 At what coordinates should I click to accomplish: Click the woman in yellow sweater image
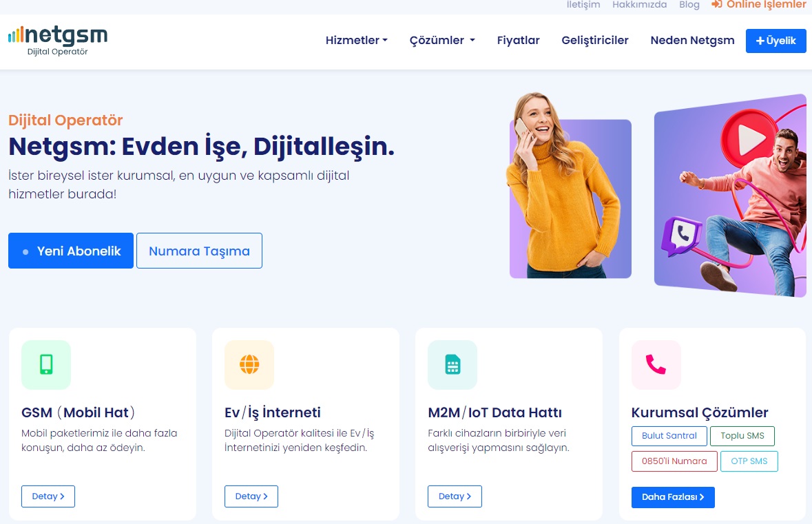click(565, 185)
